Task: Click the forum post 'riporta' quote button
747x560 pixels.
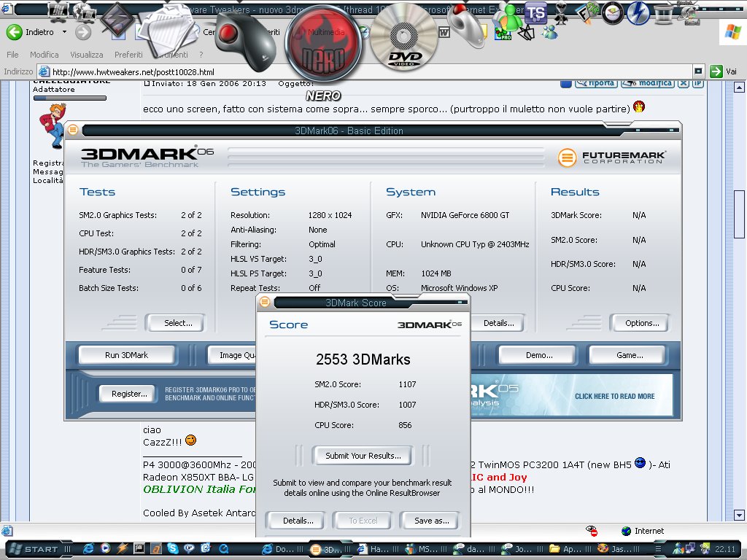Action: pyautogui.click(x=596, y=83)
